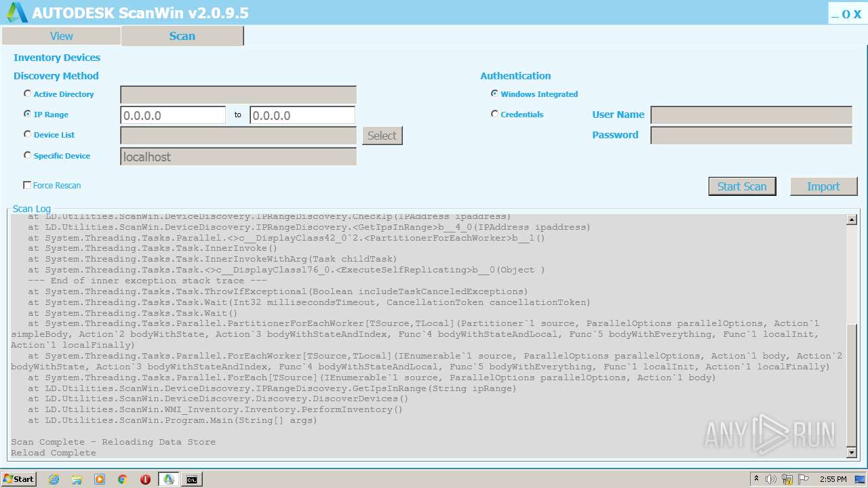Open Internet Explorer from the taskbar

click(54, 479)
